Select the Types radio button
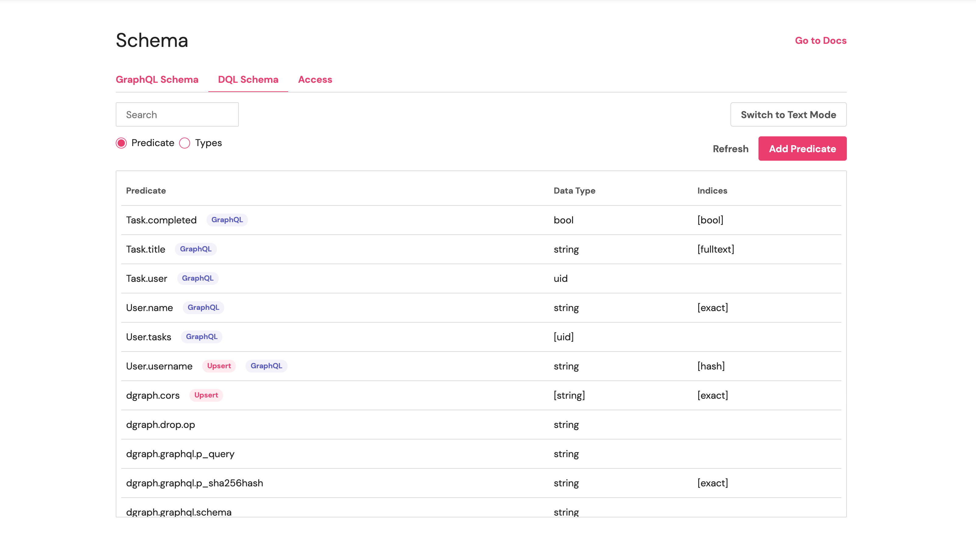Viewport: 976px width, 560px height. (185, 143)
